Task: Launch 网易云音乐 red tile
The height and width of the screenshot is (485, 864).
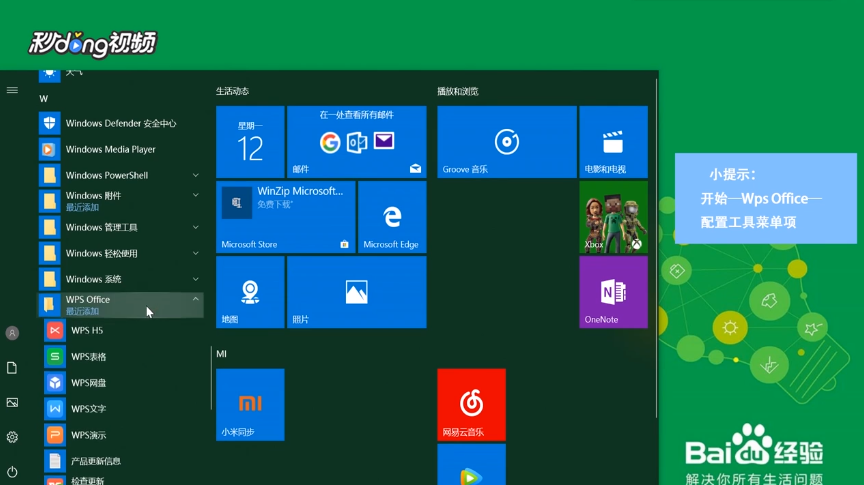Action: [x=472, y=405]
